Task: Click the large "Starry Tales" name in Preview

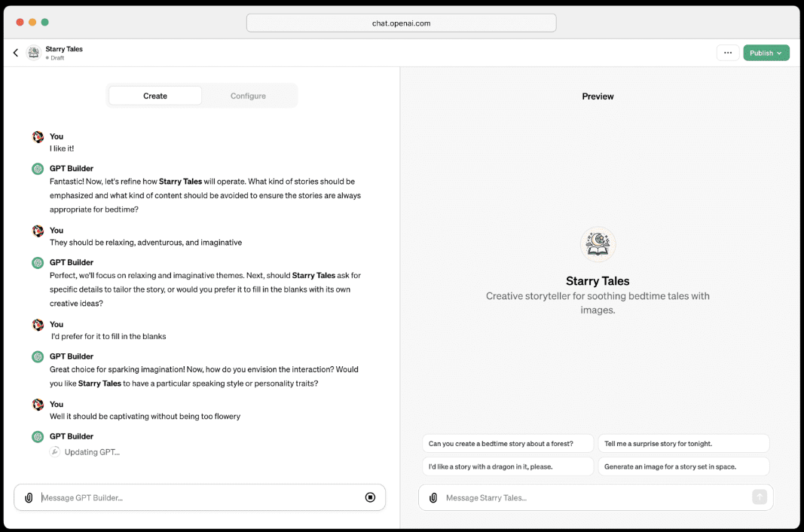Action: [x=598, y=281]
